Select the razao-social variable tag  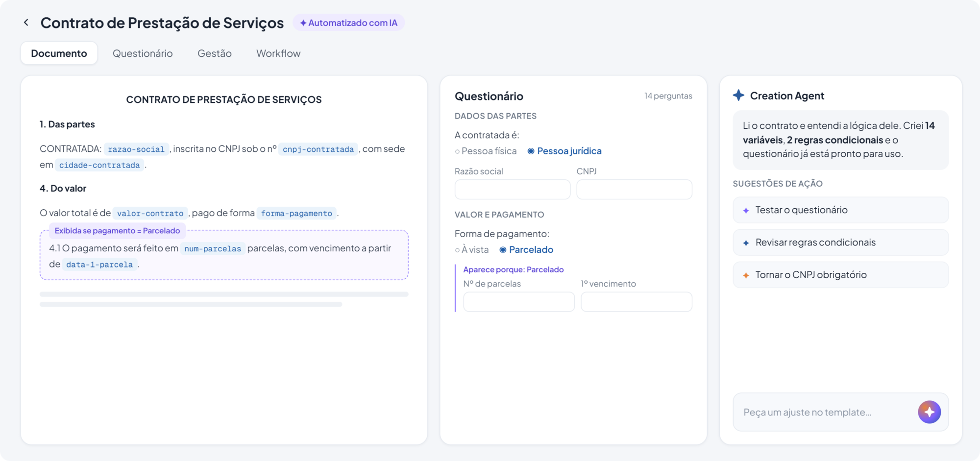pyautogui.click(x=136, y=149)
